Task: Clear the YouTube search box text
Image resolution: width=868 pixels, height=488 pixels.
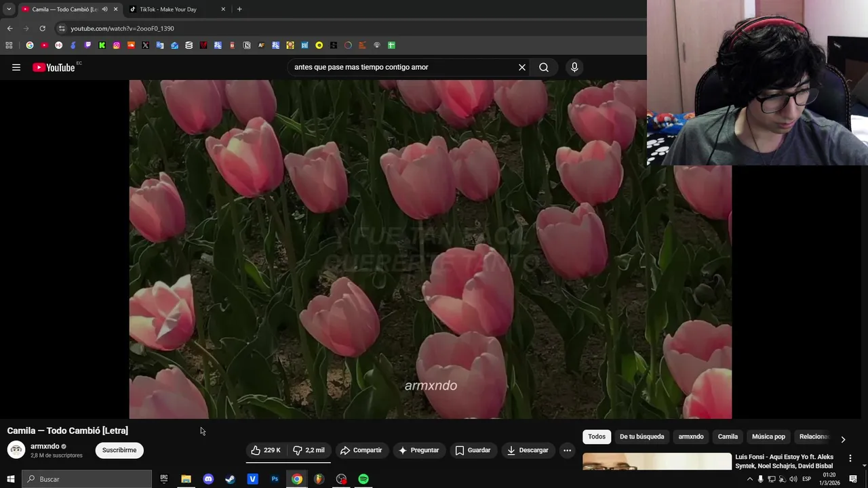Action: (522, 67)
